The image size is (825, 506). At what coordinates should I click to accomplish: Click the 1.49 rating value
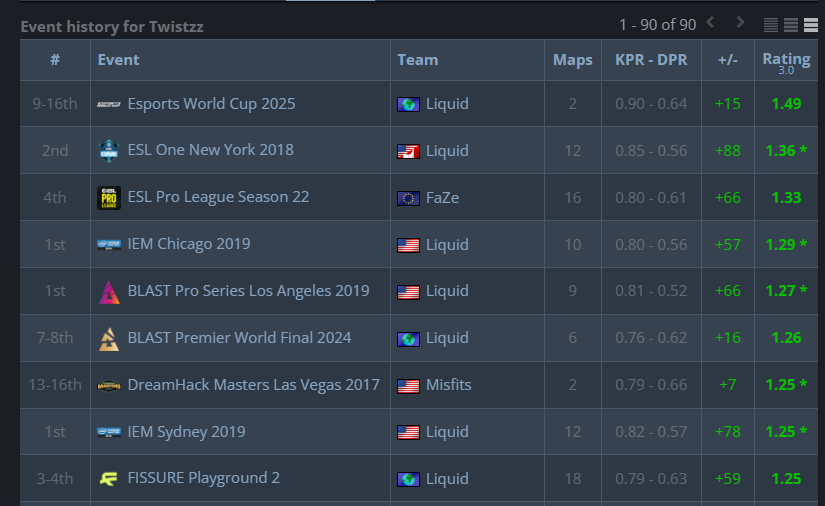(785, 104)
